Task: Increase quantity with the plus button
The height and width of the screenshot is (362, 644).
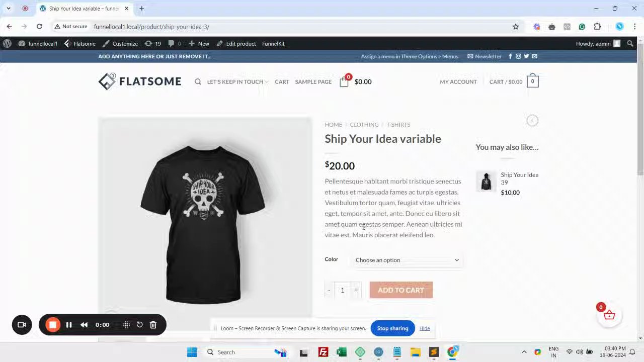Action: pos(356,290)
